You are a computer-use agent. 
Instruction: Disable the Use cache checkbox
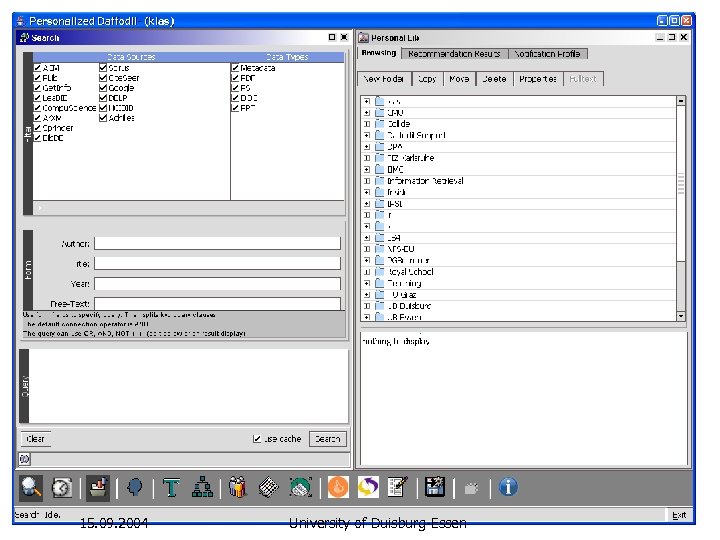(257, 438)
